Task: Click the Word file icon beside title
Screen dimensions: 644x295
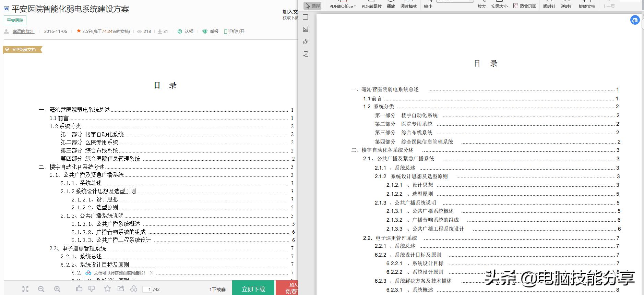Action: (6, 9)
